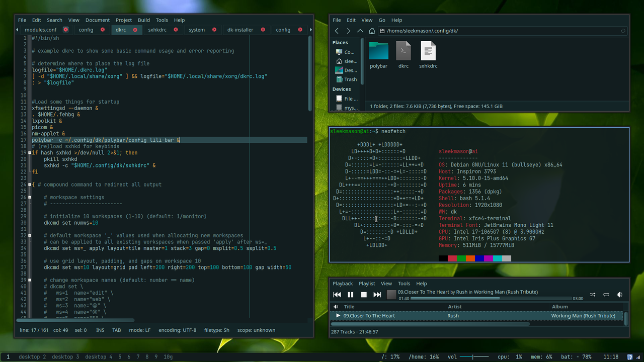Open the editor's Build menu
The image size is (644, 362).
[x=144, y=20]
